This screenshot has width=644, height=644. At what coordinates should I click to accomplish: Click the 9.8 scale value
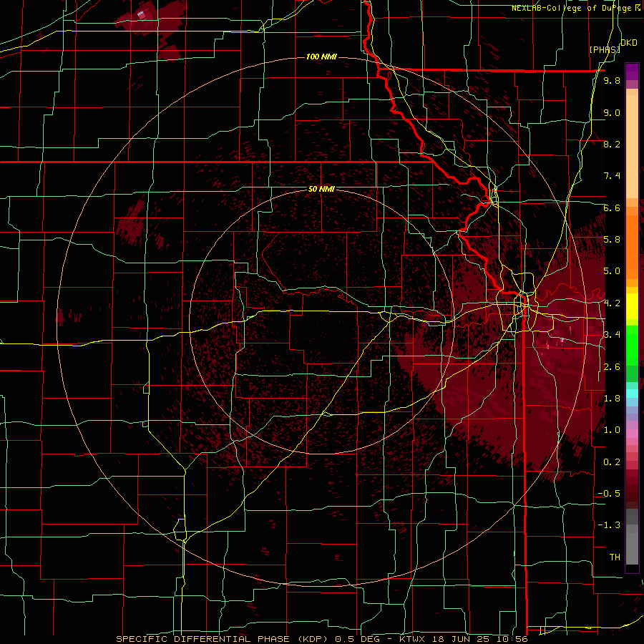point(612,81)
